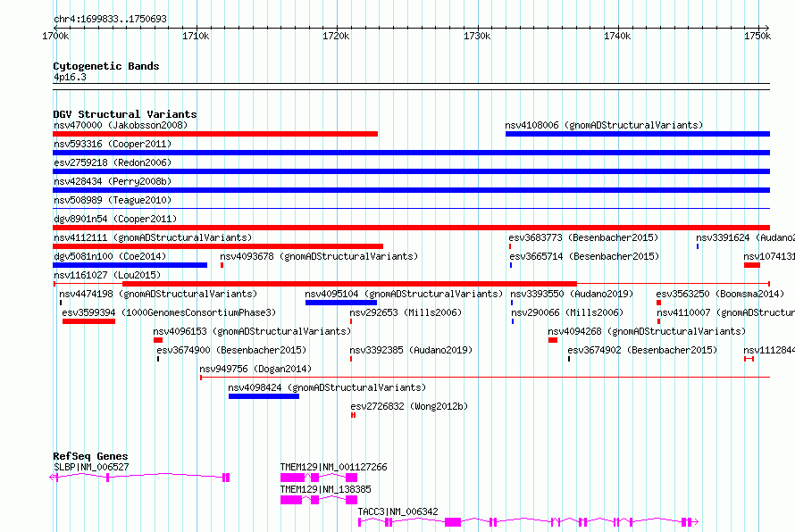Click the TACC3 gene model glyph
This screenshot has width=795, height=532.
pos(528,522)
